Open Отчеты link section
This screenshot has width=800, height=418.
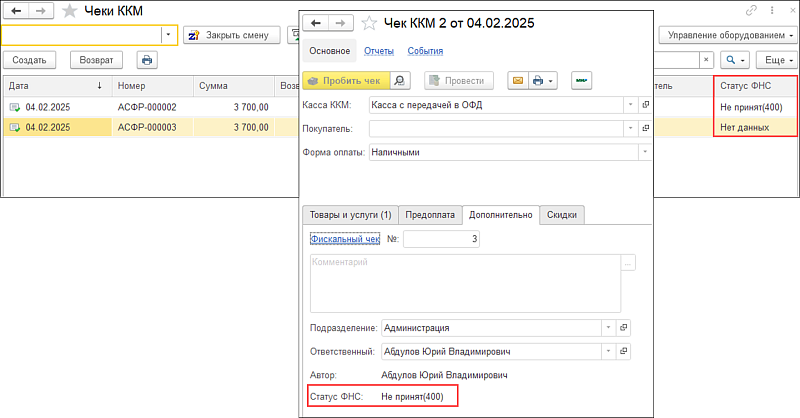click(x=379, y=51)
